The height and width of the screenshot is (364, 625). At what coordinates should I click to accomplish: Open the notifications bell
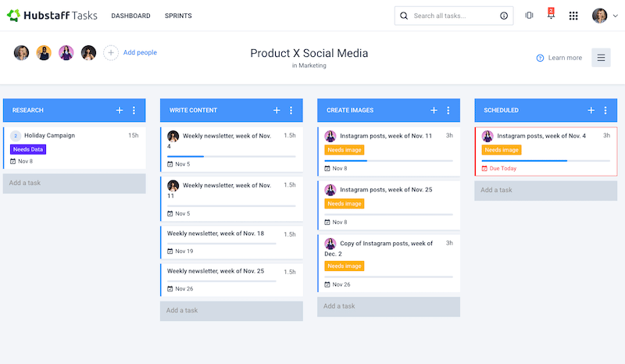(551, 16)
